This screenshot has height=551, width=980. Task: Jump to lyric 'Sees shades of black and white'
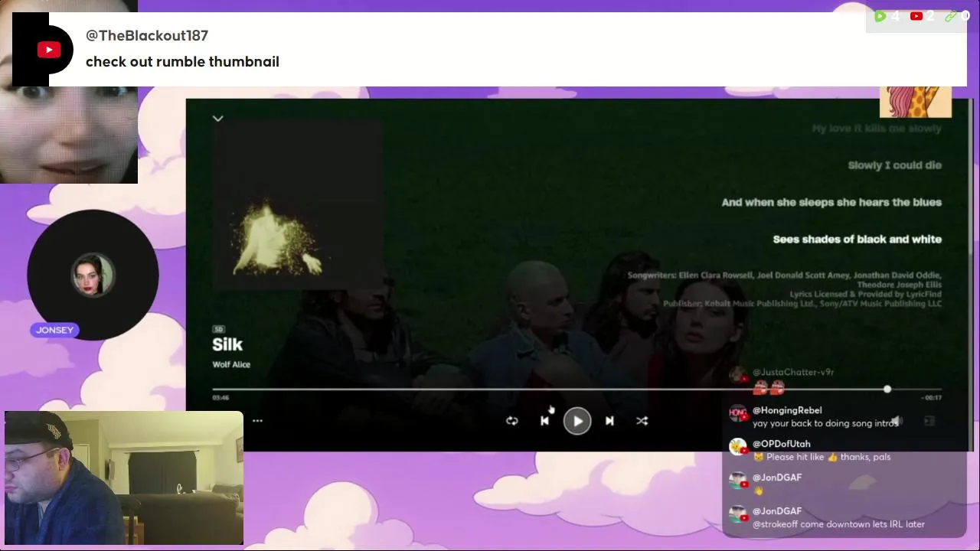857,239
